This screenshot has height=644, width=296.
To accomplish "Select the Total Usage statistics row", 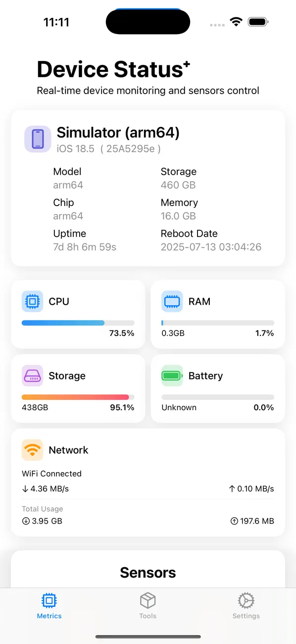I will 148,515.
